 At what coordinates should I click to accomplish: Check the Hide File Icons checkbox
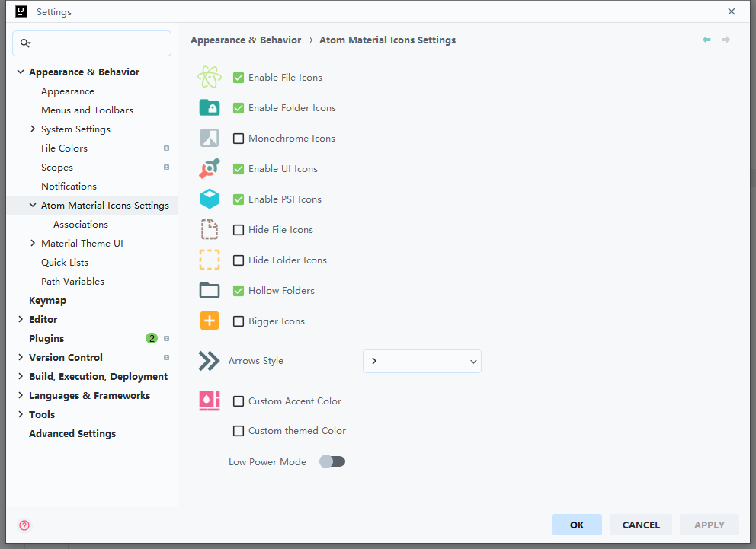tap(239, 230)
